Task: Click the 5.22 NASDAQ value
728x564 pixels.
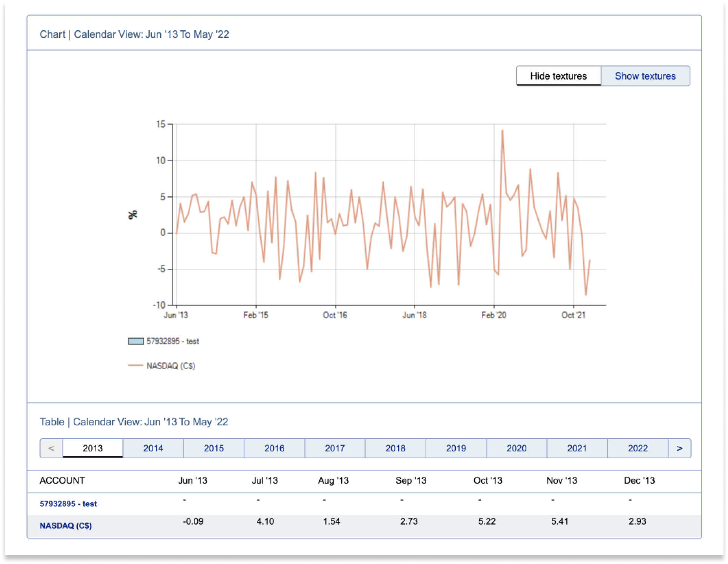Action: point(487,521)
